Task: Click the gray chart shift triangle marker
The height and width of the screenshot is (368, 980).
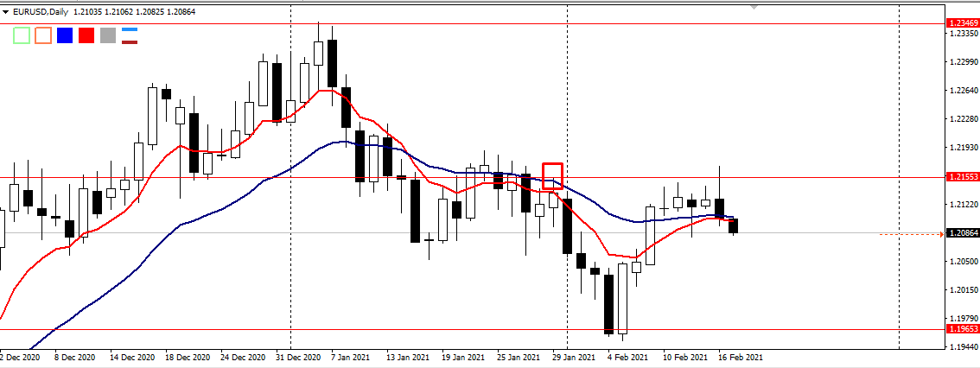Action: [754, 7]
